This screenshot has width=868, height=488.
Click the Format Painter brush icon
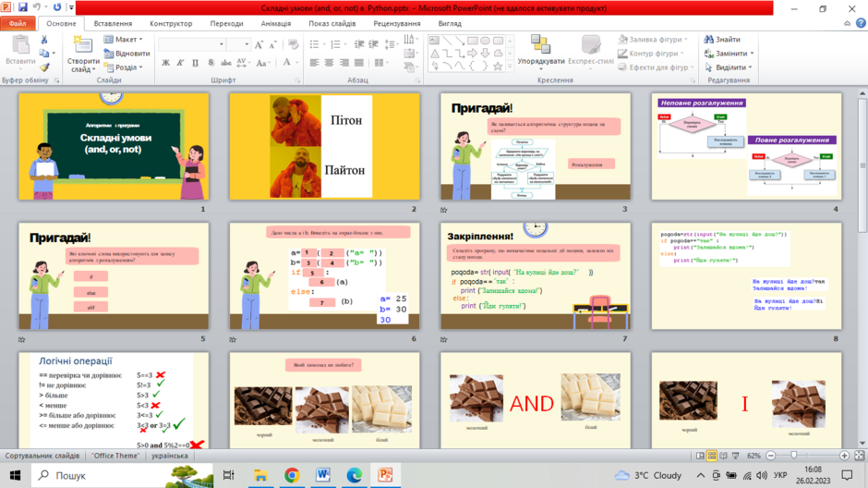point(44,67)
